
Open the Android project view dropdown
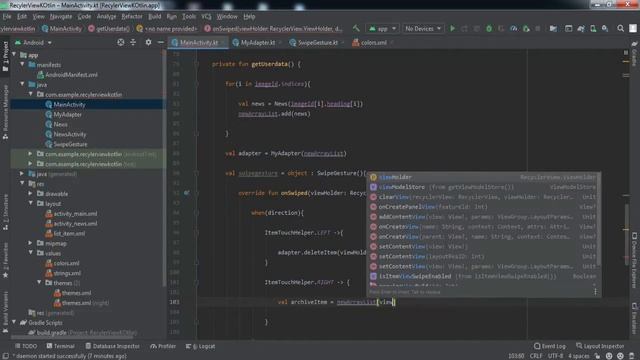[x=33, y=42]
